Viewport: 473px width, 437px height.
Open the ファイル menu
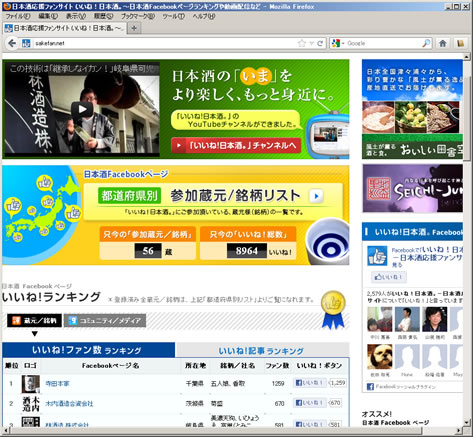18,16
